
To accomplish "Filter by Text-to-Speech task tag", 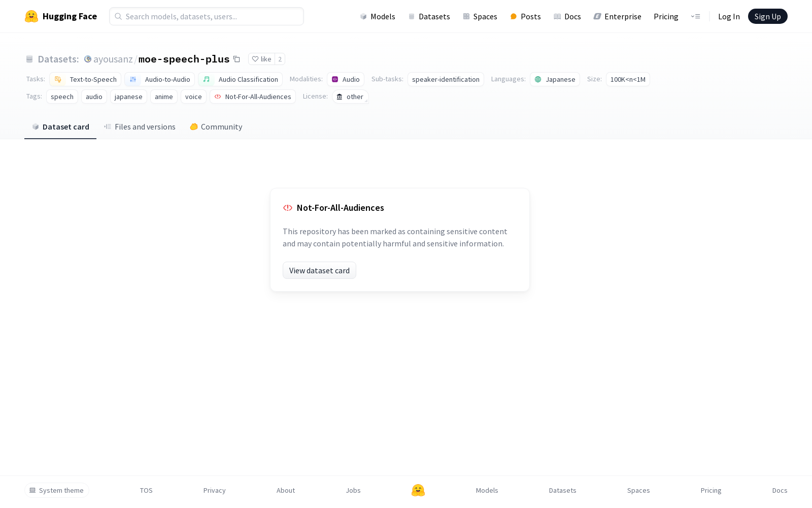I will 85,79.
